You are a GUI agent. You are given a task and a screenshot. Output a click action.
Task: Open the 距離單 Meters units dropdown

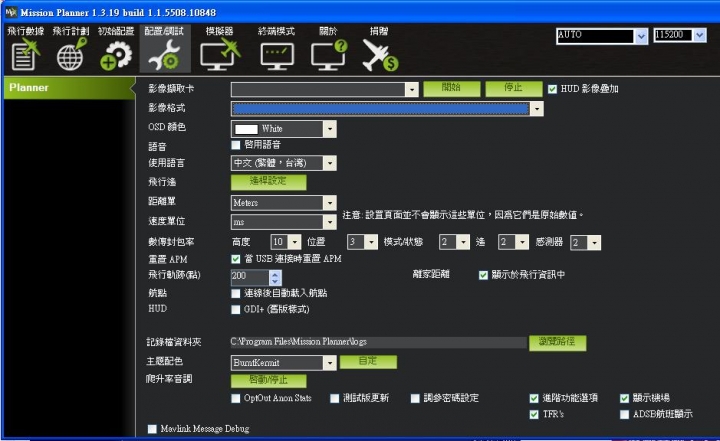[330, 203]
